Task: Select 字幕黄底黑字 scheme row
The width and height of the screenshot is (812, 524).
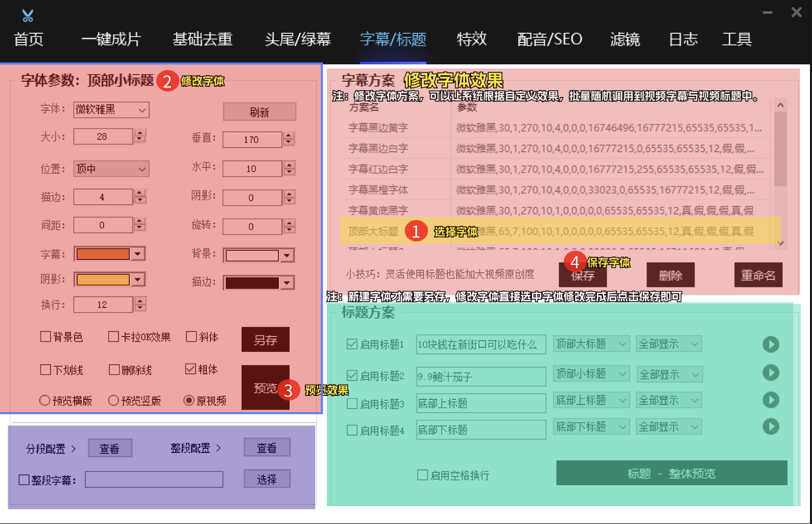Action: pyautogui.click(x=557, y=210)
